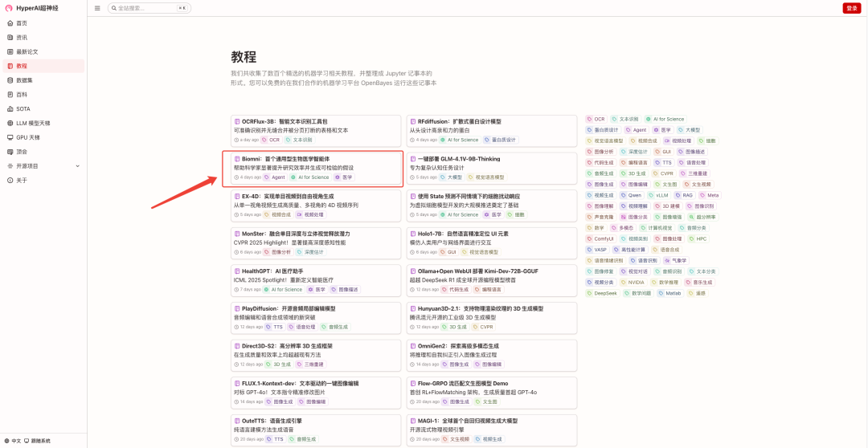
Task: Open RFdiffusion tutorial title
Action: [460, 121]
